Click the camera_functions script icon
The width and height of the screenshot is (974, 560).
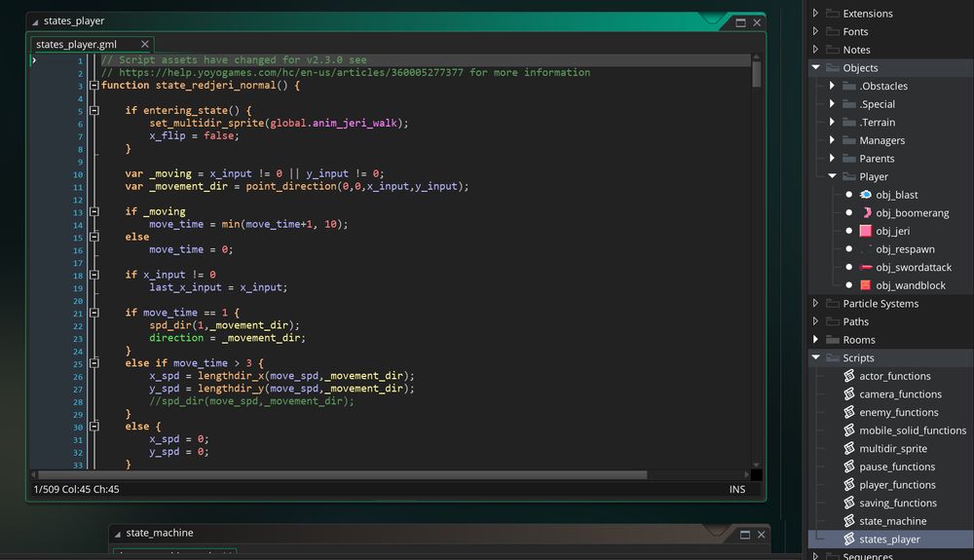point(849,393)
